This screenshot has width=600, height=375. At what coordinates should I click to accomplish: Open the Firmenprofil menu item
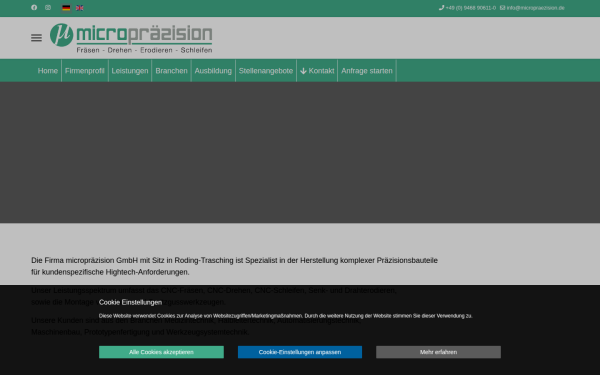pyautogui.click(x=85, y=71)
